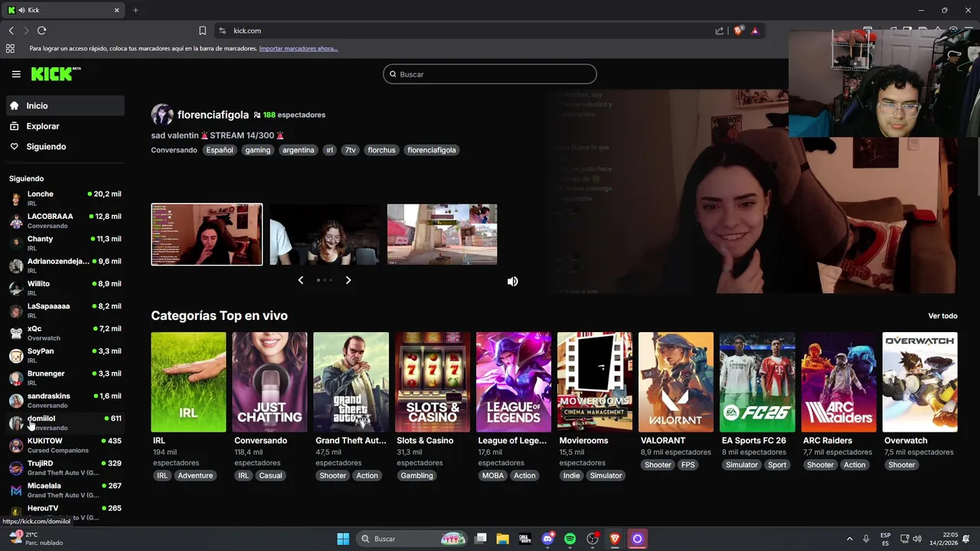The width and height of the screenshot is (980, 551).
Task: Open the florenciafigola profile avatar
Action: coord(162,115)
